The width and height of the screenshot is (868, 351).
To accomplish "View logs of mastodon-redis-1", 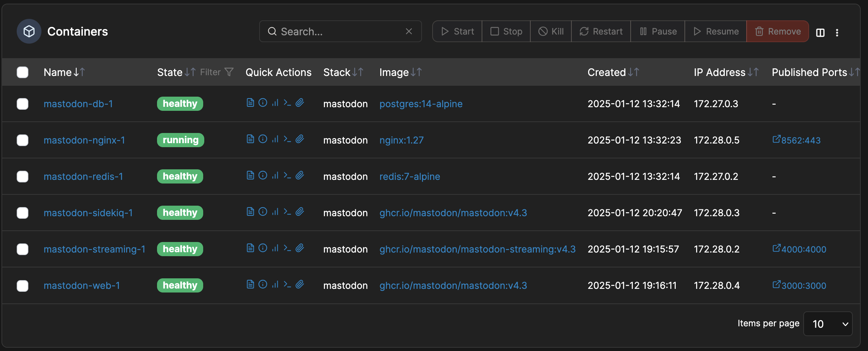I will (x=250, y=175).
